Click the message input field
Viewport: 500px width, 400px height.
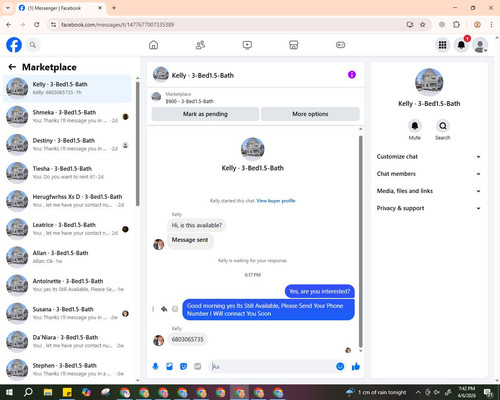pyautogui.click(x=272, y=367)
